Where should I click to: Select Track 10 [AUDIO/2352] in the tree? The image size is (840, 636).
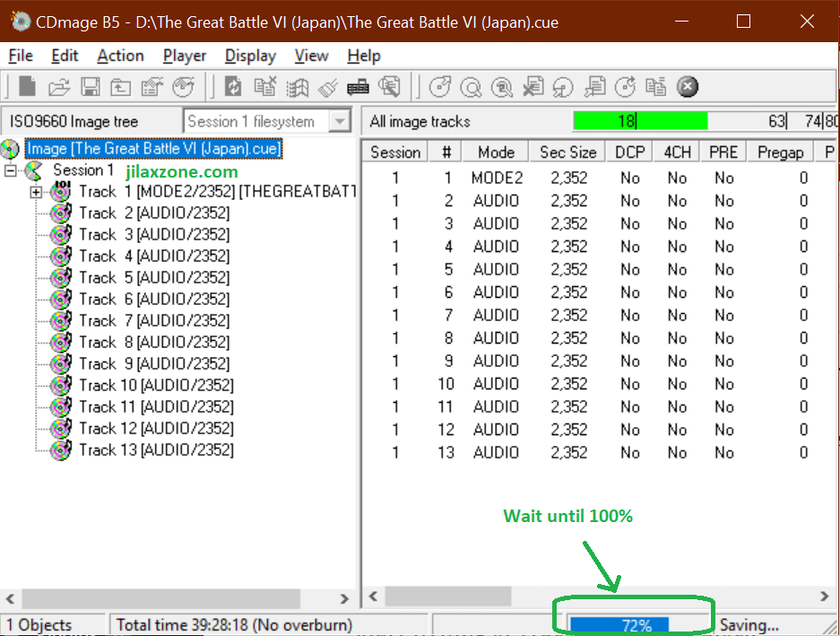[x=156, y=385]
